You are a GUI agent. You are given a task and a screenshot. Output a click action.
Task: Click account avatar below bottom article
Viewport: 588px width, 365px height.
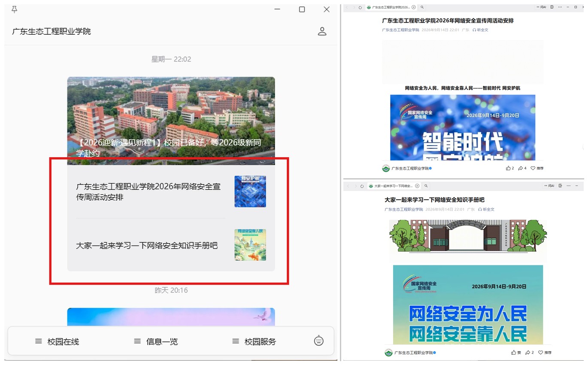pos(388,353)
